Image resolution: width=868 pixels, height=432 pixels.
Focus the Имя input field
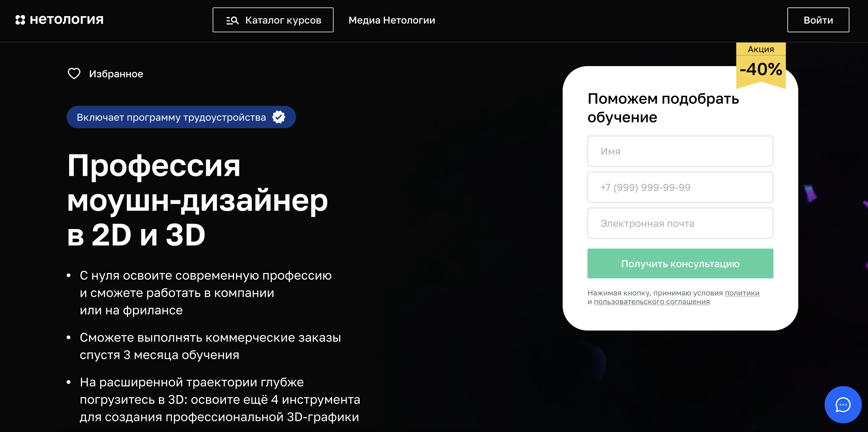(680, 151)
